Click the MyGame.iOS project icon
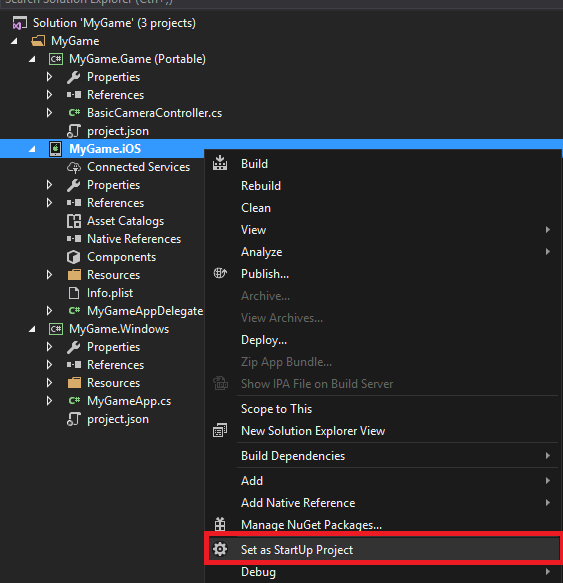The width and height of the screenshot is (563, 583). (56, 149)
